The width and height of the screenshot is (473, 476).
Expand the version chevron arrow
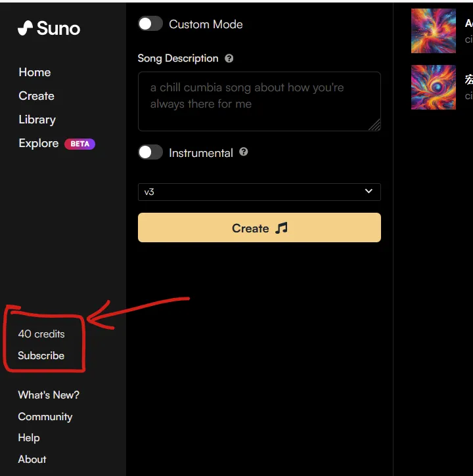(x=369, y=191)
